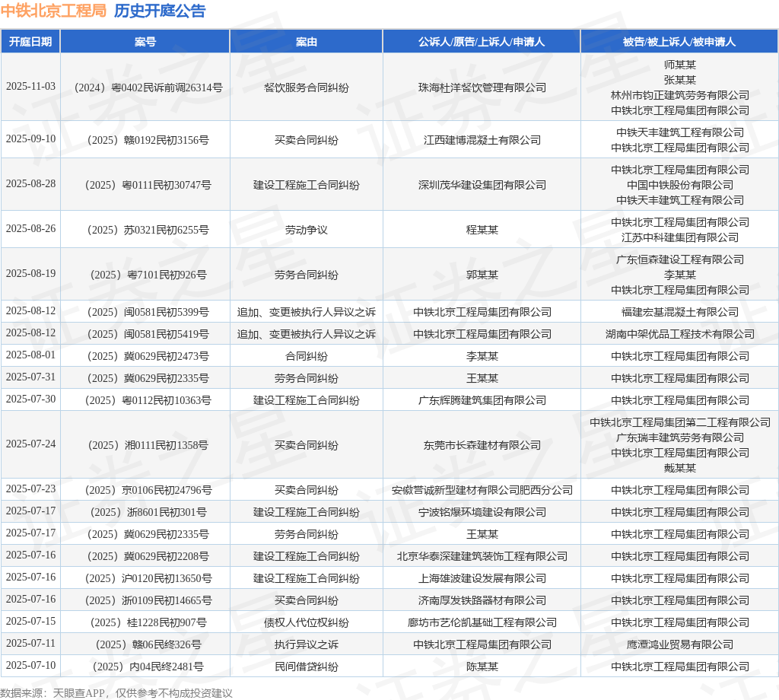Screen dimensions: 779x700
Task: Click defendant 中国中铁股份有限公司
Action: [679, 185]
